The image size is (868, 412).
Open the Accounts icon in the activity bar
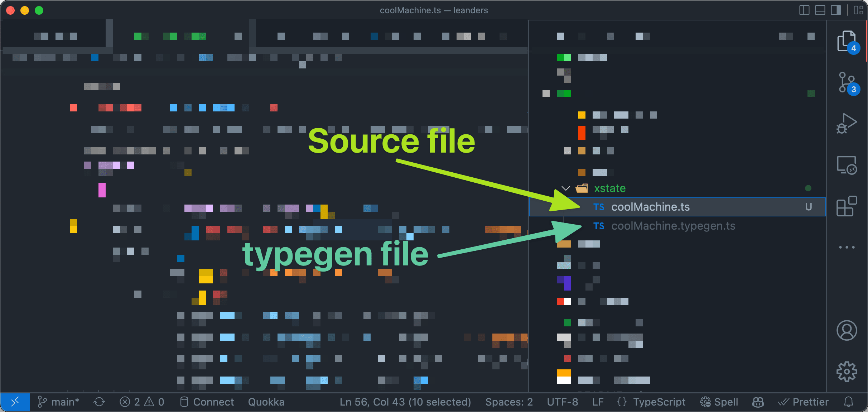point(847,330)
